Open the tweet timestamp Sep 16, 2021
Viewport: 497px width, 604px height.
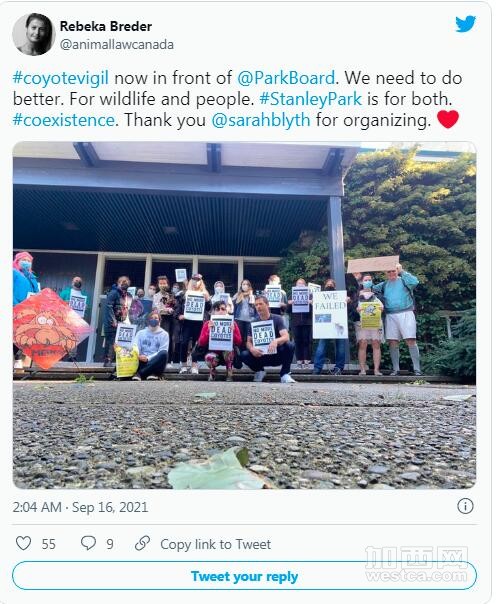[80, 507]
